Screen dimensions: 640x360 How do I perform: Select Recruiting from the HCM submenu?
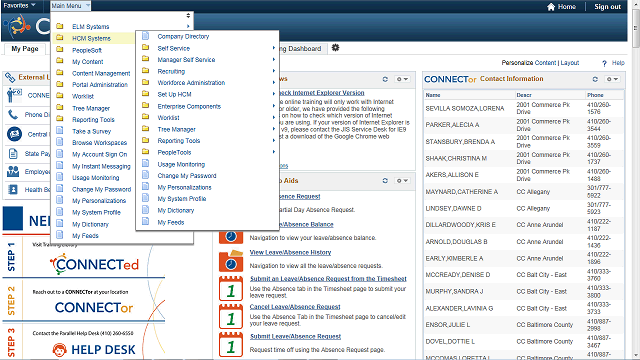171,71
